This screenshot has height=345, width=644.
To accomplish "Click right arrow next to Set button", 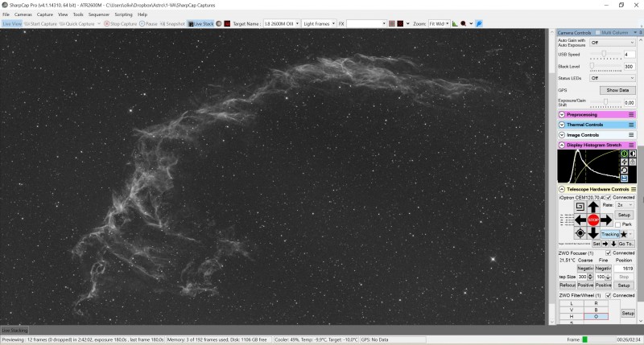I will tap(605, 244).
